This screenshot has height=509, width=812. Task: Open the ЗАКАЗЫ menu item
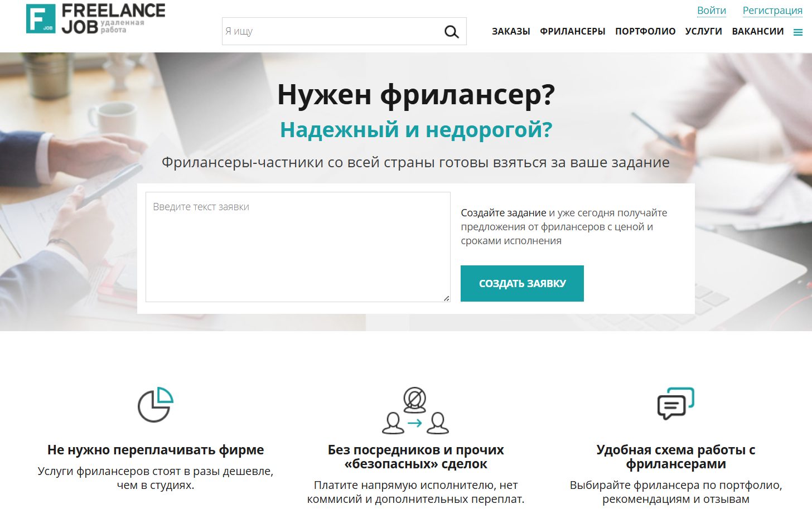pos(511,32)
